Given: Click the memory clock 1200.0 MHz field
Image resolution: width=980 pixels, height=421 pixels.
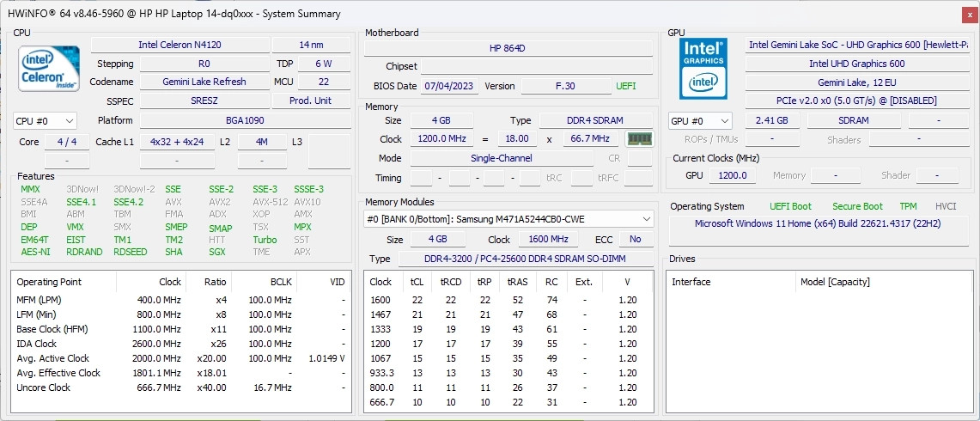Looking at the screenshot, I should tap(441, 139).
